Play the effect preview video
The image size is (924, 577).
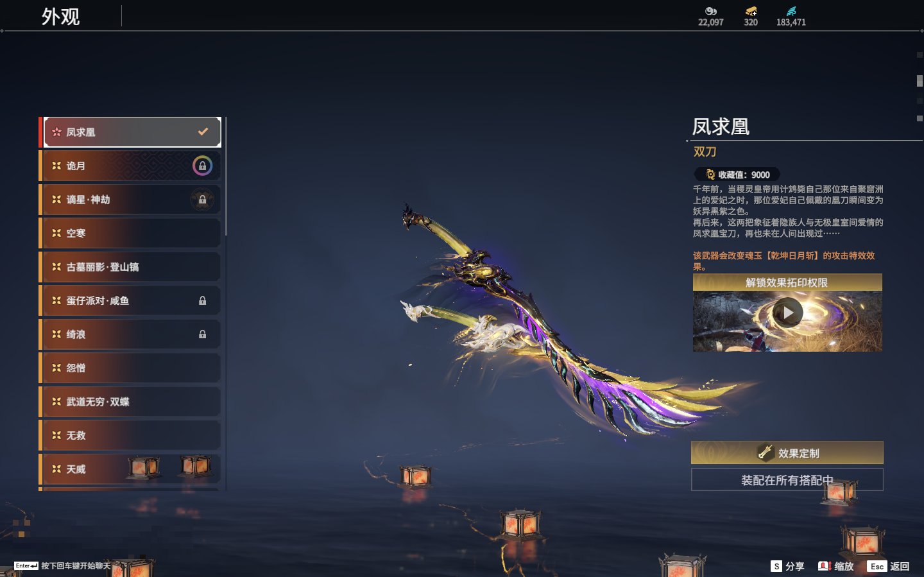coord(787,313)
